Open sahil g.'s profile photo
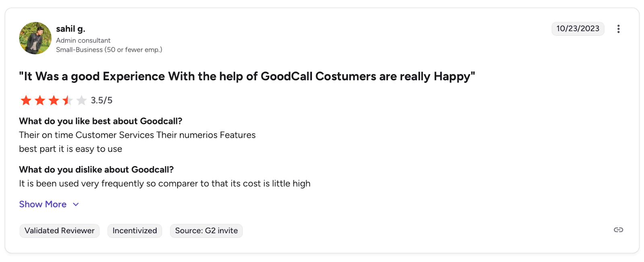Screen dimensions: 644x262 tap(35, 38)
